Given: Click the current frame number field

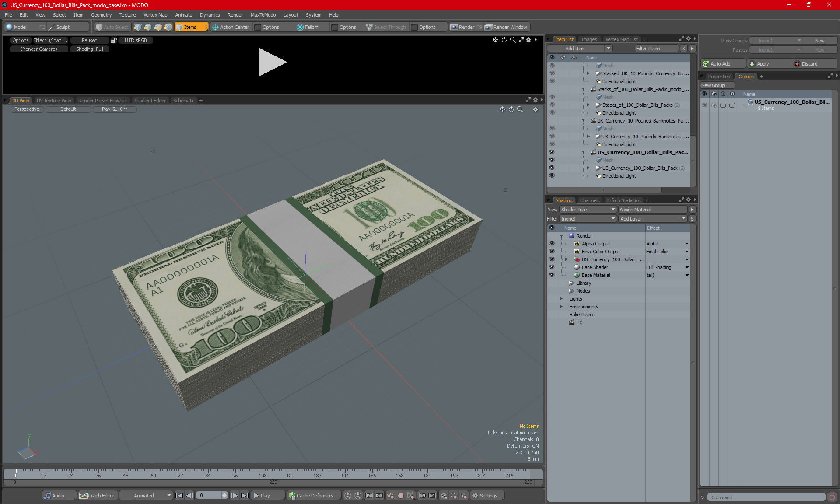Looking at the screenshot, I should point(210,496).
